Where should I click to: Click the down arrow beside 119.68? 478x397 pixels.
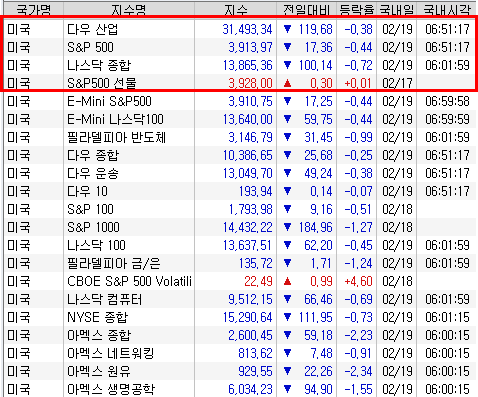pyautogui.click(x=287, y=29)
